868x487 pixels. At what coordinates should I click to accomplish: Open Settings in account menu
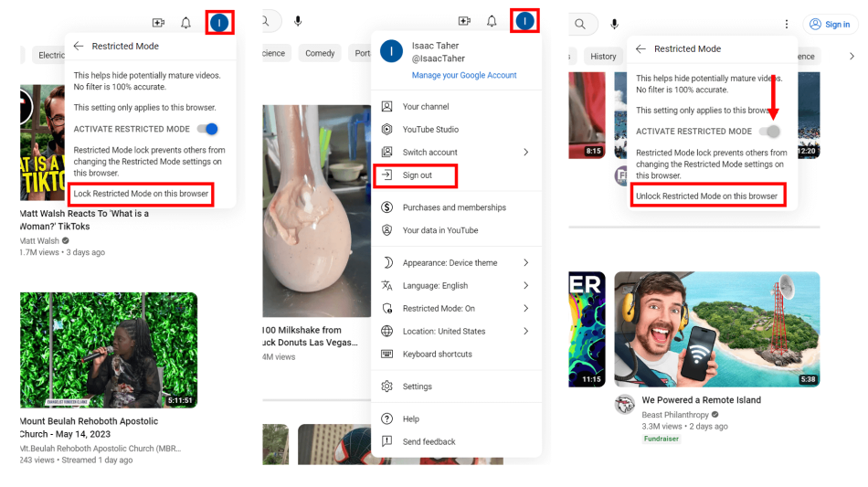pos(456,386)
